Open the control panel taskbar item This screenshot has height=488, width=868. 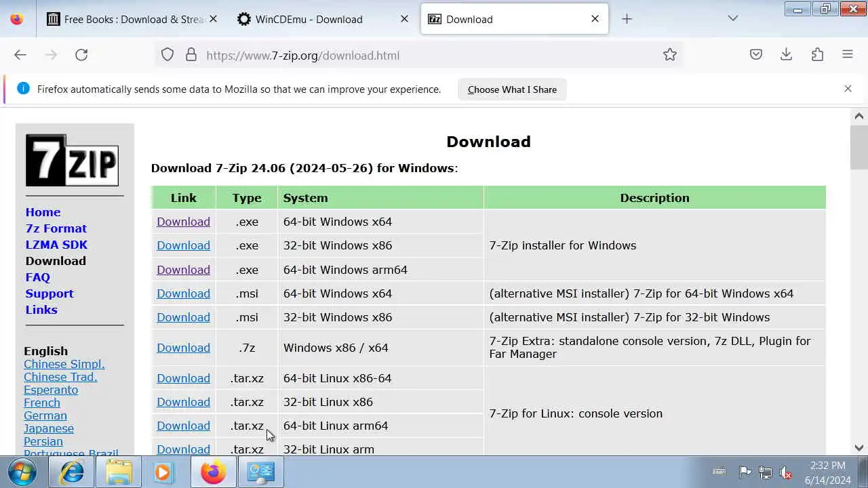[x=260, y=472]
